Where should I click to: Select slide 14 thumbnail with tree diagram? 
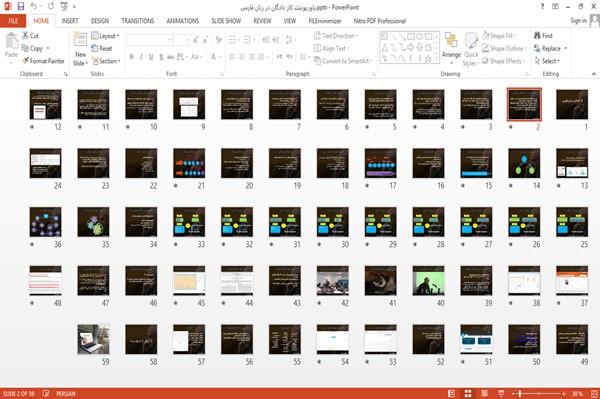point(524,163)
